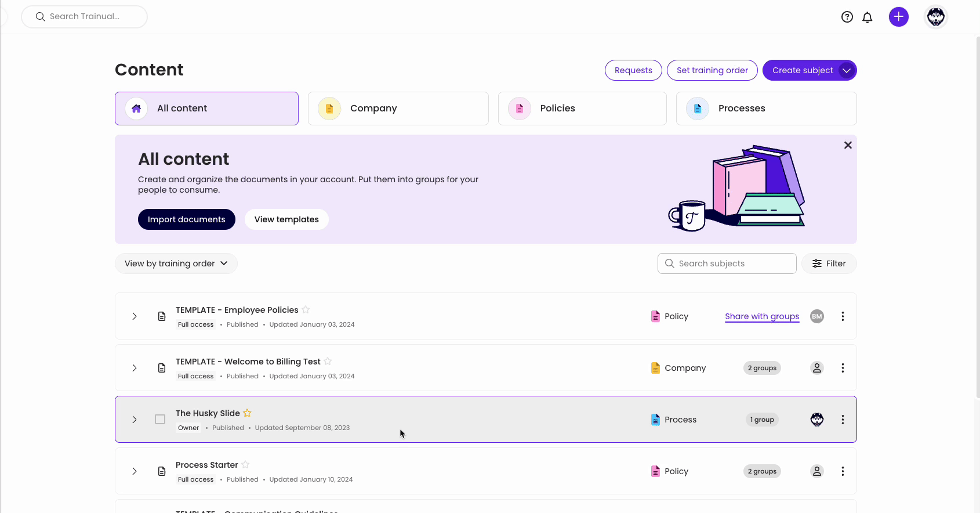Click Process icon on The Husky Slide row
Image resolution: width=980 pixels, height=513 pixels.
(655, 420)
